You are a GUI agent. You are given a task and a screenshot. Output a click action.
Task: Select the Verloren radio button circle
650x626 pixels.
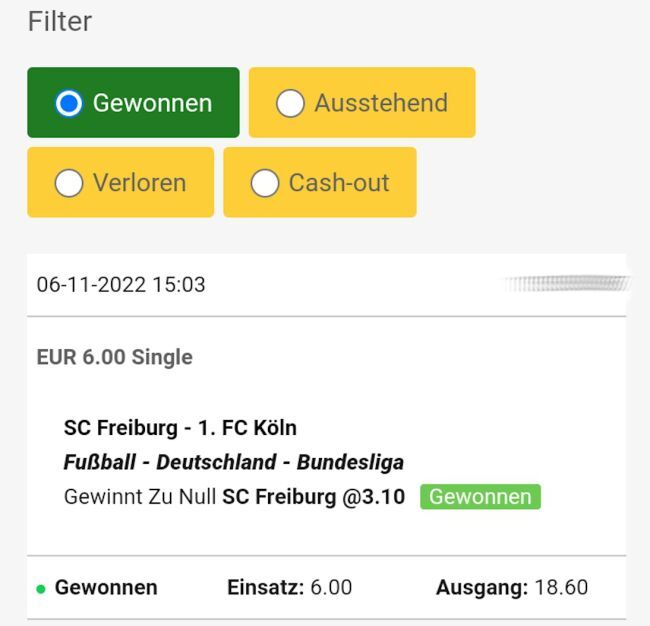point(68,183)
